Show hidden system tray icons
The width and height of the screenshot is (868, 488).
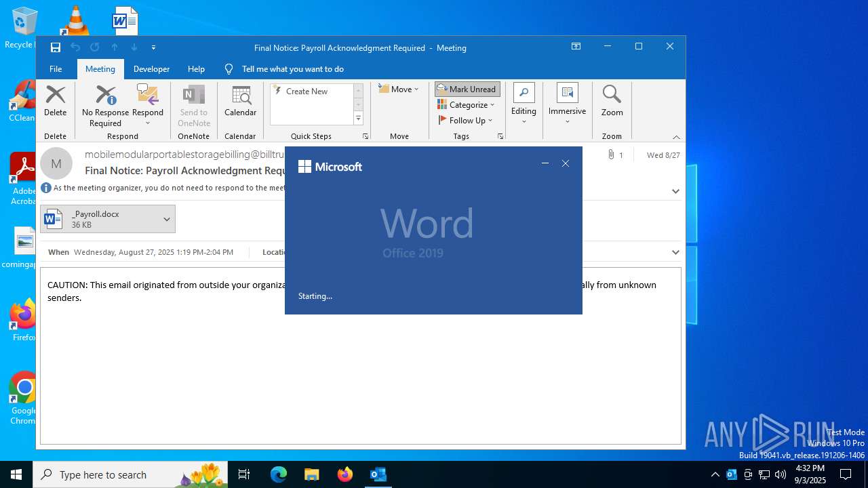[715, 474]
